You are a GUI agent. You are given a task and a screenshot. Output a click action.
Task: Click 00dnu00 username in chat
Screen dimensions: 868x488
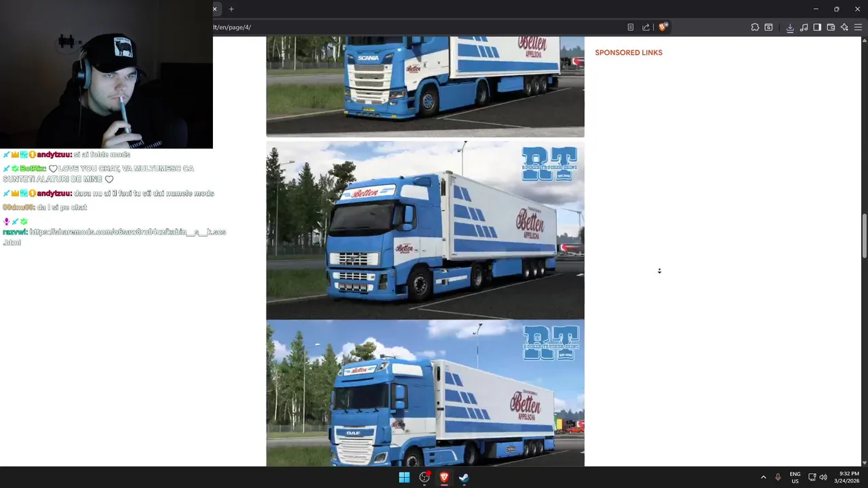point(18,207)
